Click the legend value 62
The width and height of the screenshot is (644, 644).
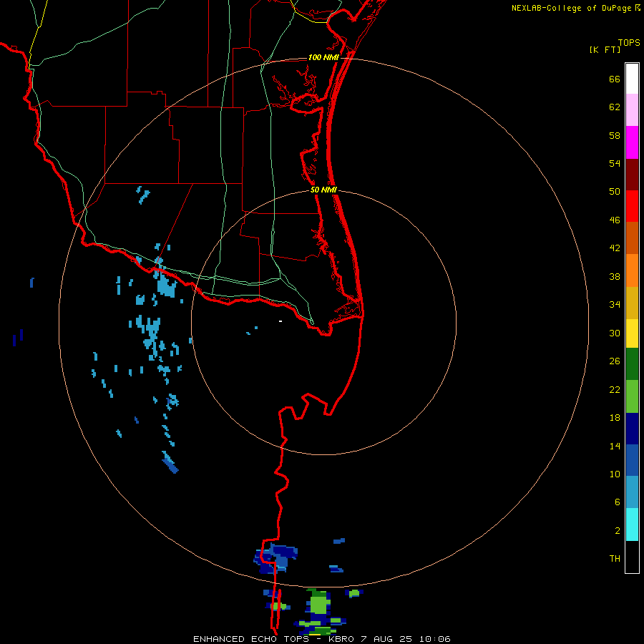[x=615, y=107]
